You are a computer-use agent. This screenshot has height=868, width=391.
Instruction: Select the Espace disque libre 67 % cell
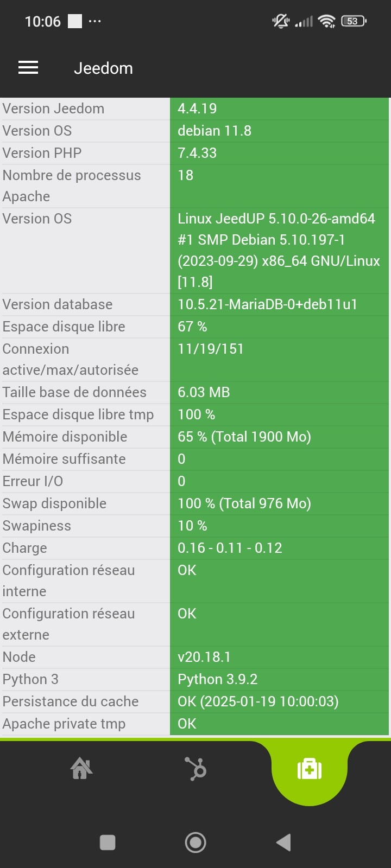(279, 327)
